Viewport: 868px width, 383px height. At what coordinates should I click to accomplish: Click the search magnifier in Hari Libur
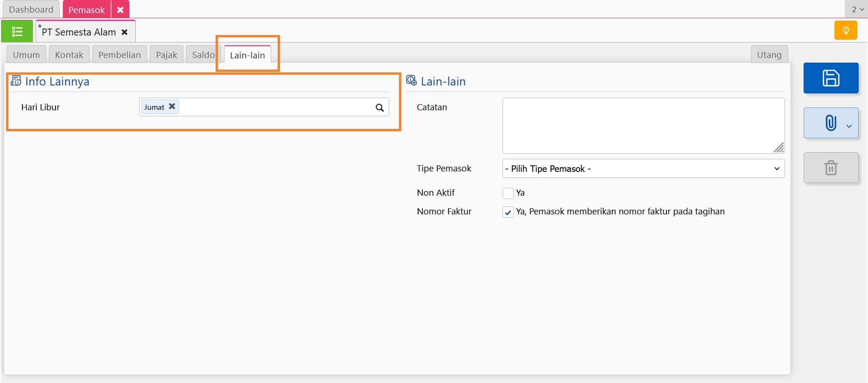[380, 107]
